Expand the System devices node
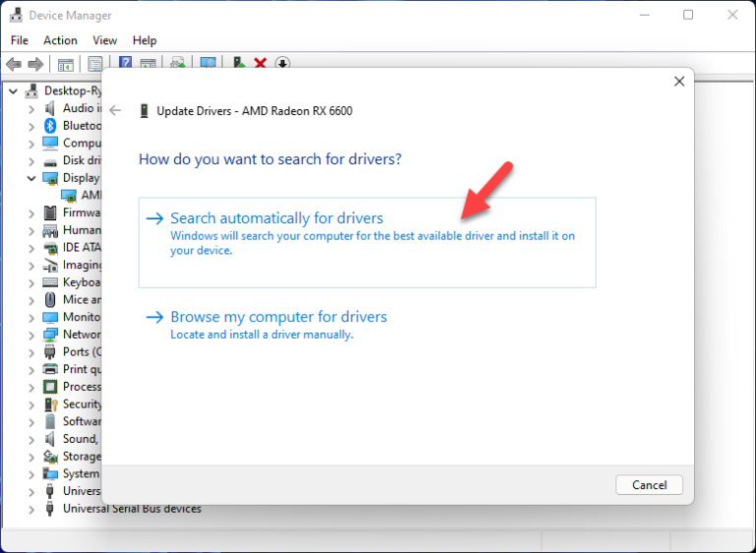Viewport: 756px width, 553px height. pyautogui.click(x=31, y=474)
